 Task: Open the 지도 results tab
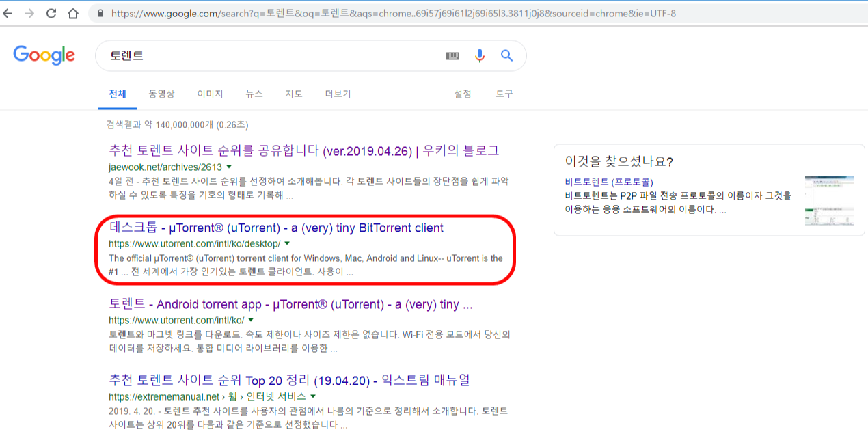[x=294, y=94]
